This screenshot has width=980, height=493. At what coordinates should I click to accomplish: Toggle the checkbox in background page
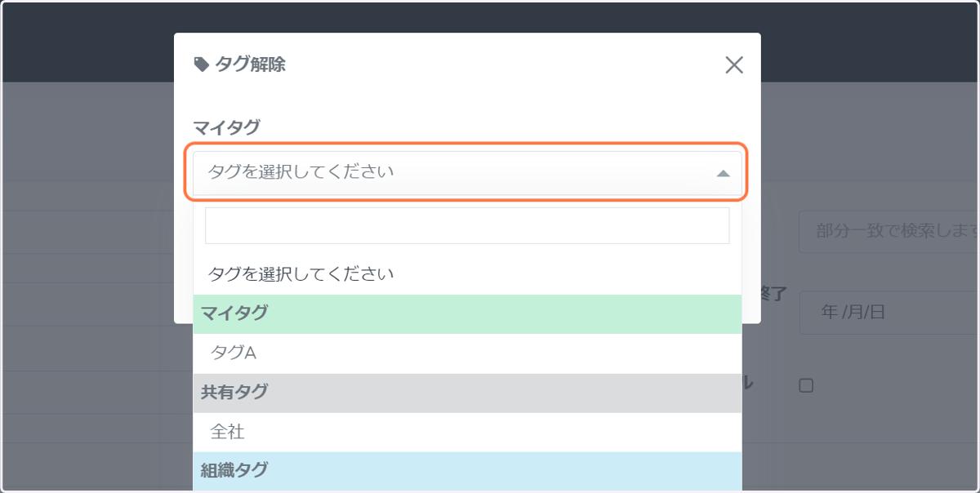[x=806, y=386]
